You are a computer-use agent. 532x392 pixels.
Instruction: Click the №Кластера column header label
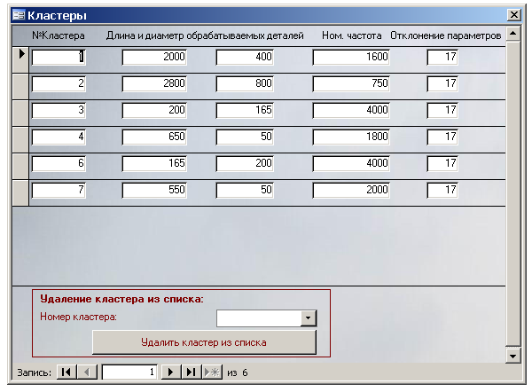pos(59,35)
